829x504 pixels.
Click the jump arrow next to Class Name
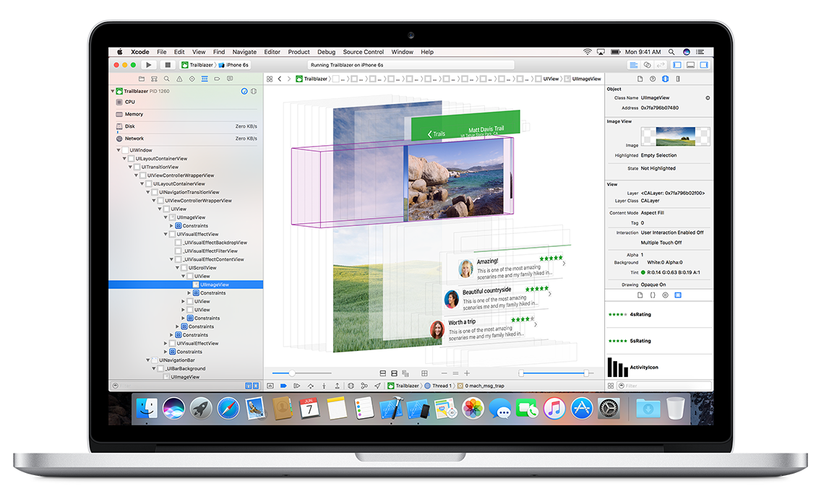tap(708, 97)
